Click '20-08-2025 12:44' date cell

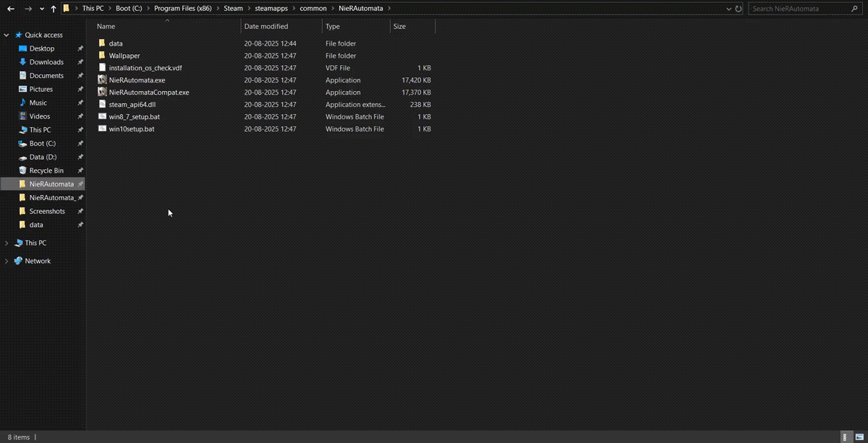point(270,43)
